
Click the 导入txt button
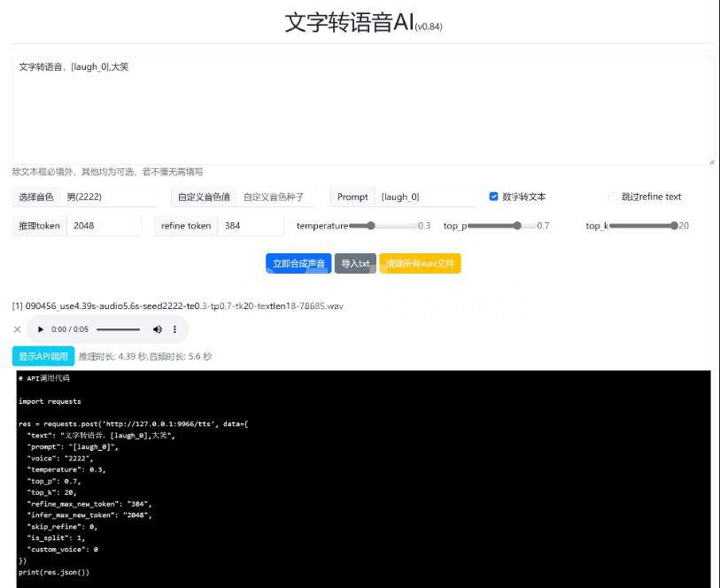(355, 264)
